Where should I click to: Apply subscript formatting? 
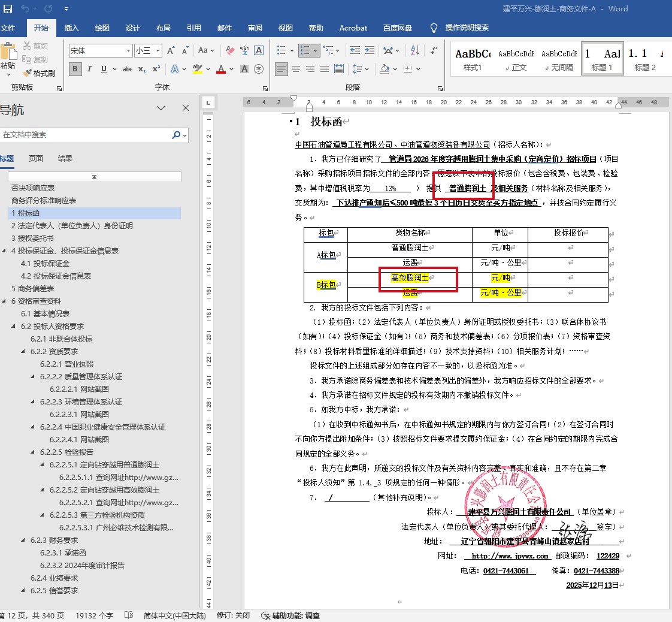(x=142, y=69)
